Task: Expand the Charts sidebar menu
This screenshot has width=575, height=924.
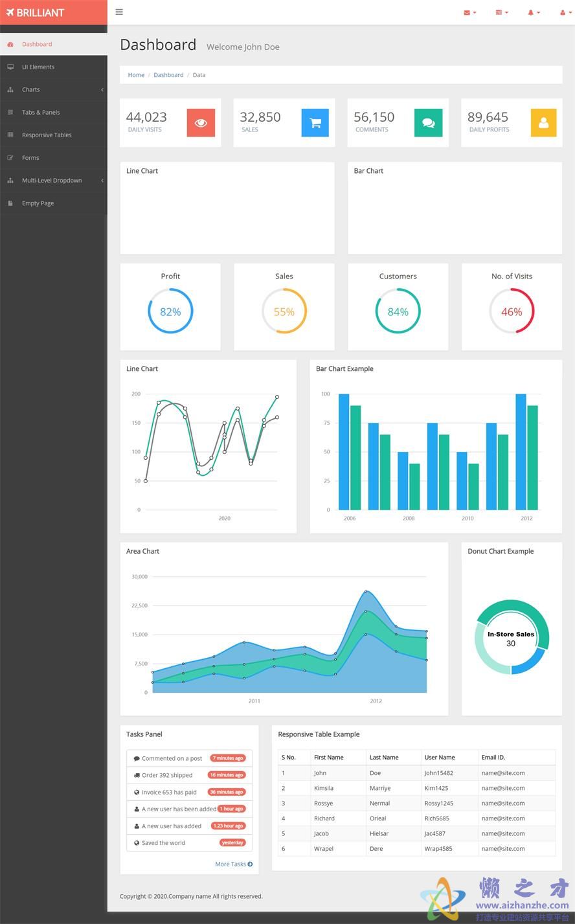Action: 53,90
